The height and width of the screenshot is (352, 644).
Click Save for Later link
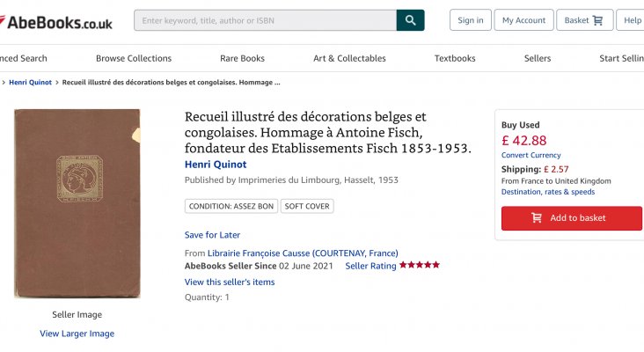pos(212,235)
